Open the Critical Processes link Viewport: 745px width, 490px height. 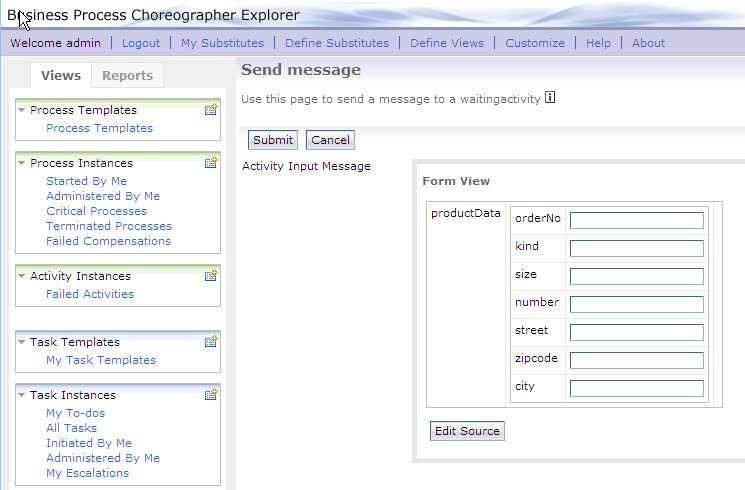tap(96, 211)
